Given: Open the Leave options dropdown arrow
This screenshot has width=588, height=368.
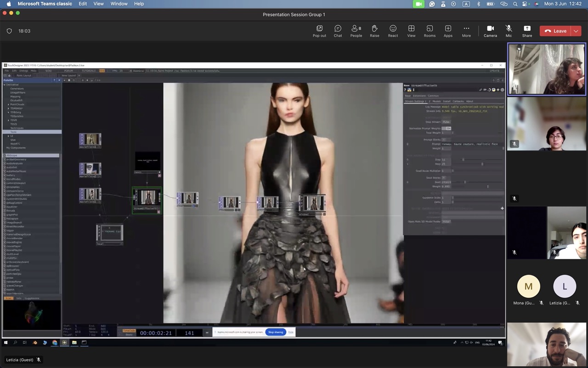Looking at the screenshot, I should (576, 31).
